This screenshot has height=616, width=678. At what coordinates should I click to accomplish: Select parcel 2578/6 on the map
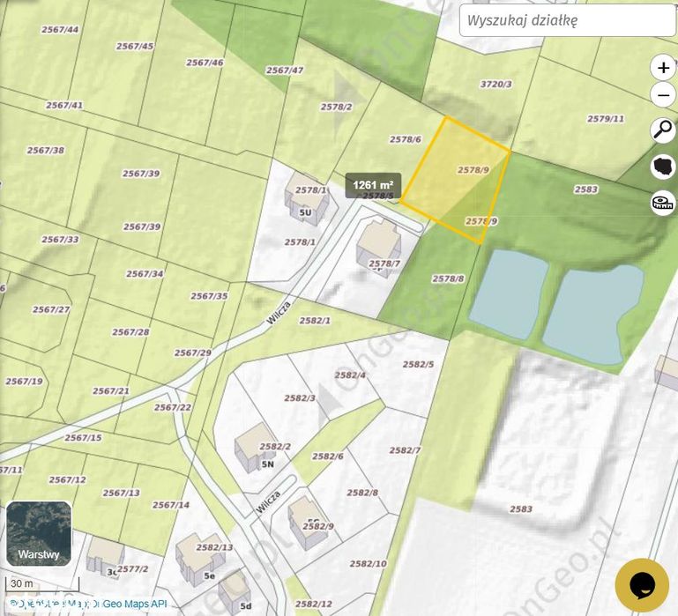click(x=406, y=139)
